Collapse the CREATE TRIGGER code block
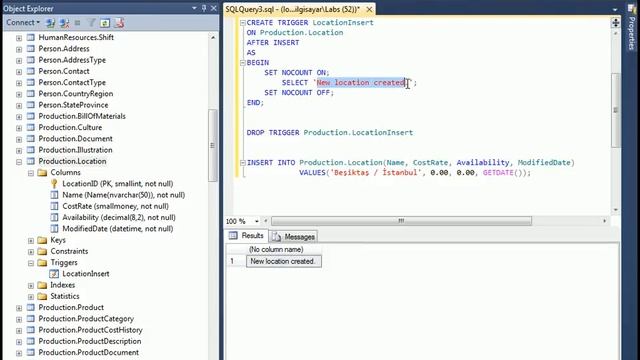 coord(242,23)
